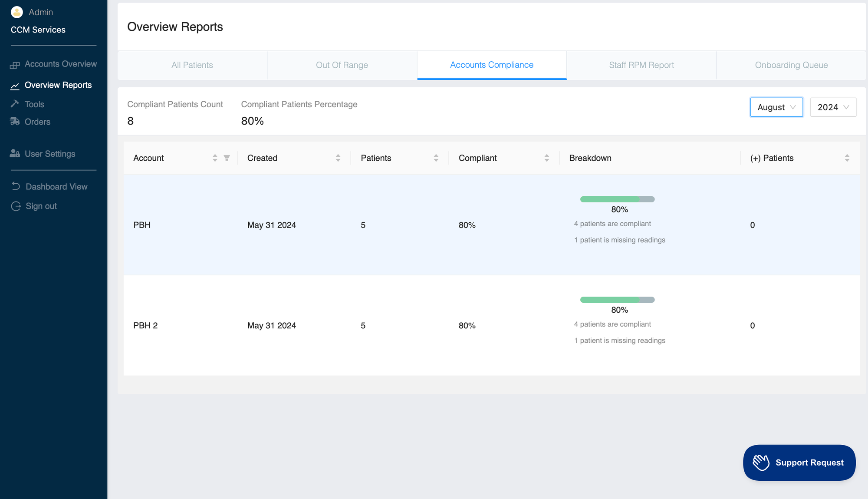Go to Overview Reports in sidebar

pos(58,85)
